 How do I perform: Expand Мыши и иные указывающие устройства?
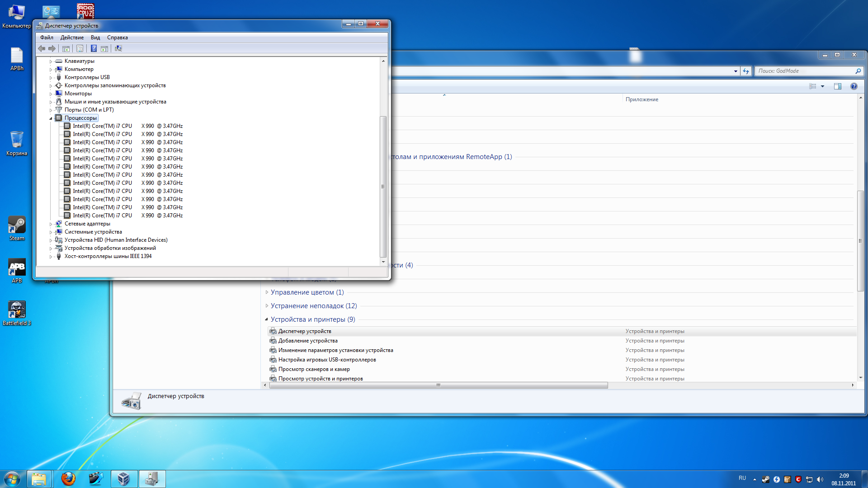click(51, 102)
